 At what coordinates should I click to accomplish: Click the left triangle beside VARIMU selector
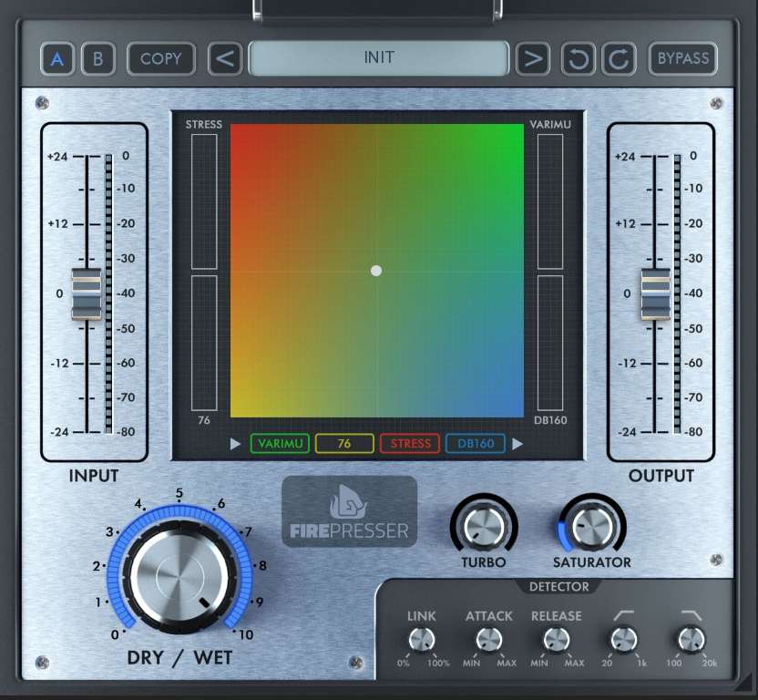pos(236,444)
